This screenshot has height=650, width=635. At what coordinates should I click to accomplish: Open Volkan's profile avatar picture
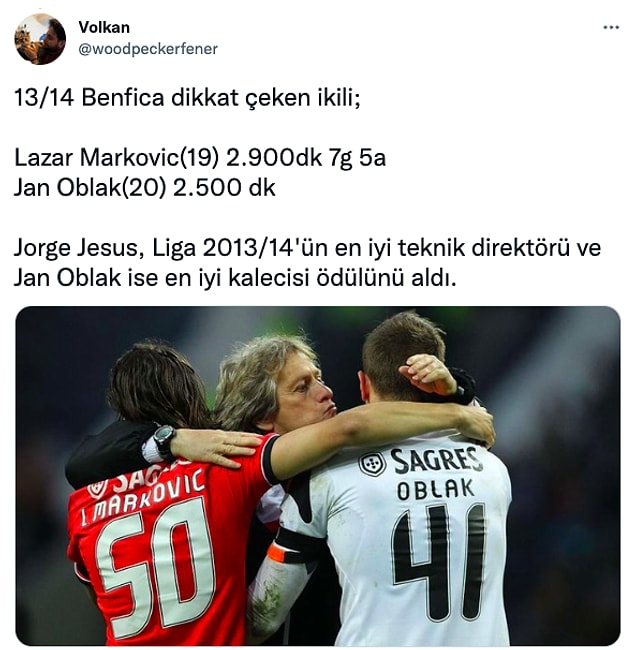40,39
